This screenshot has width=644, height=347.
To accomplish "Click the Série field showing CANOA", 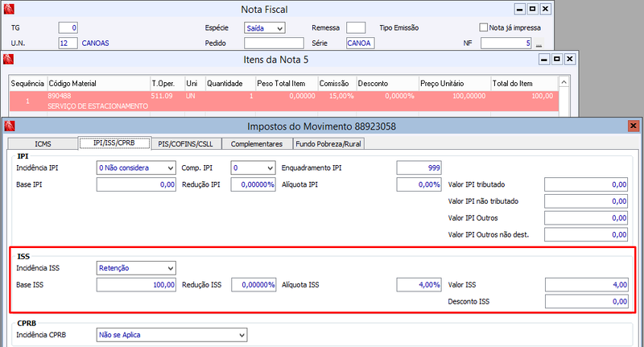I will 360,43.
